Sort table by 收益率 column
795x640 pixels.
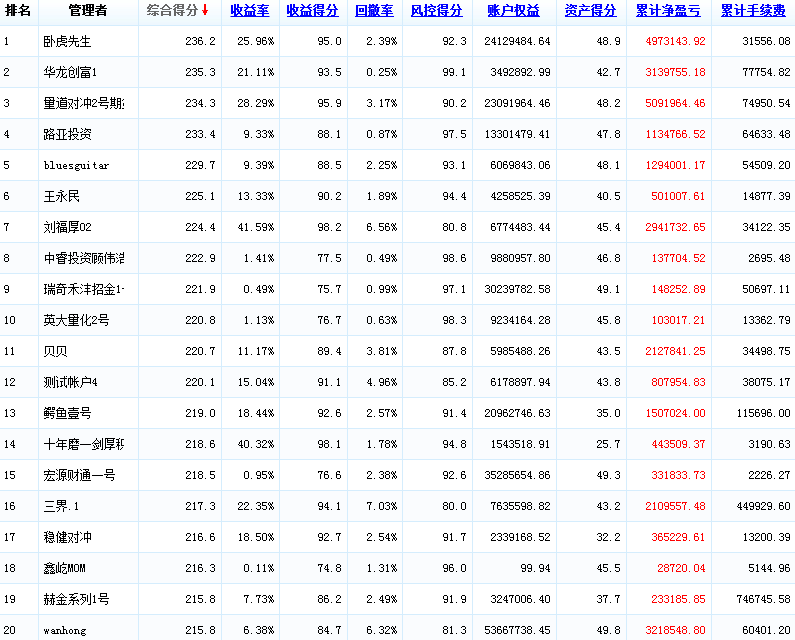click(x=249, y=11)
